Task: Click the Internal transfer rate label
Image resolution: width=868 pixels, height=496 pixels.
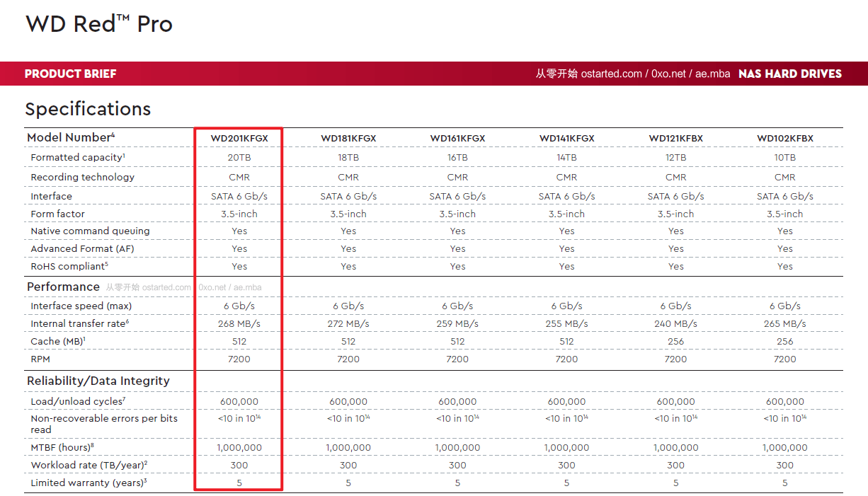Action: pyautogui.click(x=79, y=323)
